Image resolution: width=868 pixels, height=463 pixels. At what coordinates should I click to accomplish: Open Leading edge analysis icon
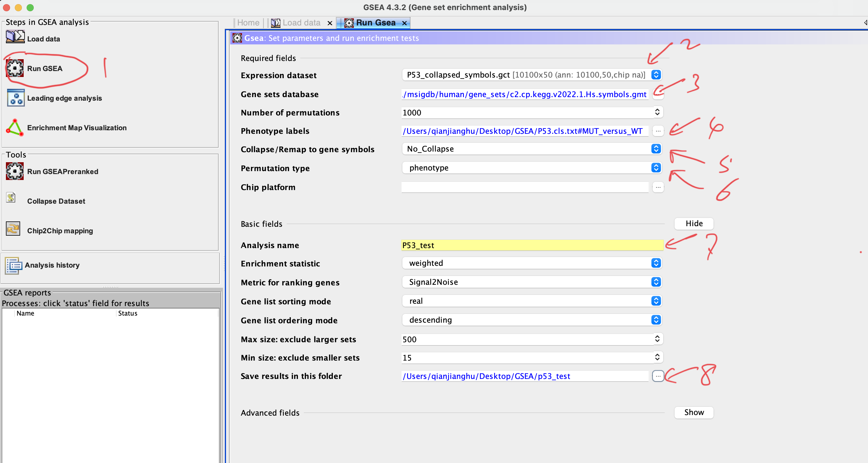tap(15, 98)
